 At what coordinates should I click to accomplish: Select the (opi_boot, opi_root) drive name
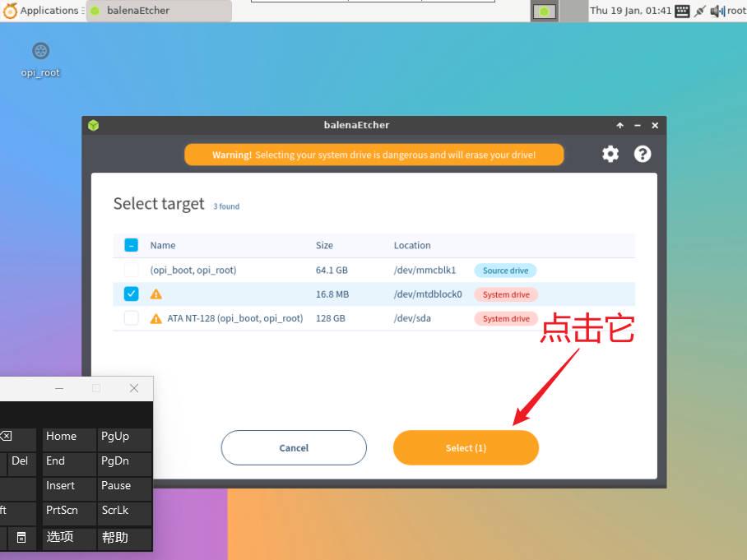pyautogui.click(x=193, y=270)
